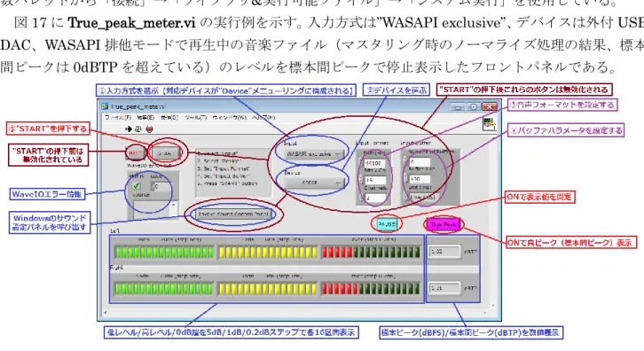Screen dimensions: 644x351
Task: Open the Input dropdown showing WASAPI exclusive
Action: click(314, 154)
